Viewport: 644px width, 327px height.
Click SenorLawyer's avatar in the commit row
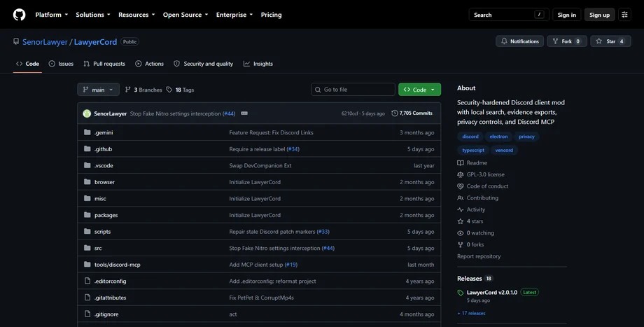click(x=87, y=113)
